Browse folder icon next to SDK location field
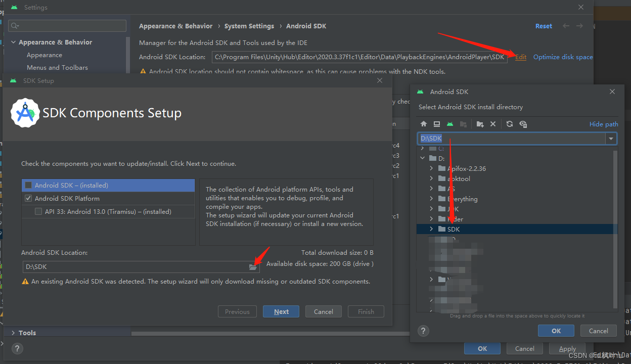Viewport: 631px width, 364px height. (x=253, y=267)
